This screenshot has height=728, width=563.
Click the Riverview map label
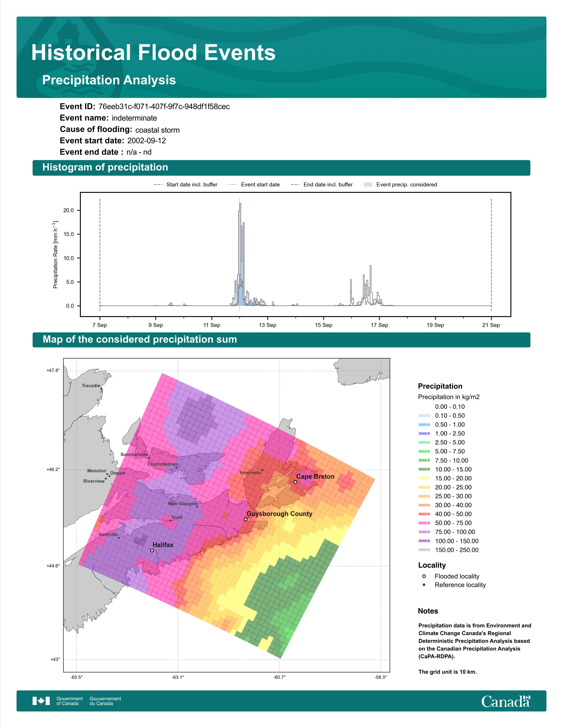pyautogui.click(x=94, y=481)
